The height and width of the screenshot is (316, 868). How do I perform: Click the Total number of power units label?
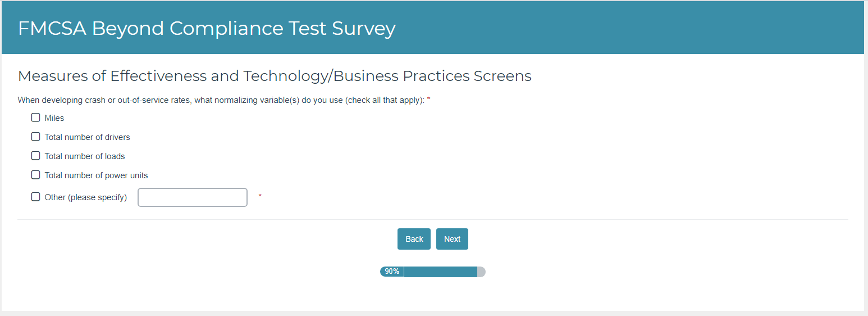(x=96, y=175)
